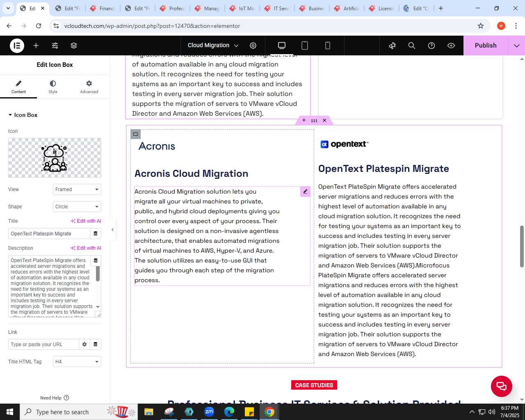Open the Shape Circle dropdown
This screenshot has width=525, height=420.
77,207
